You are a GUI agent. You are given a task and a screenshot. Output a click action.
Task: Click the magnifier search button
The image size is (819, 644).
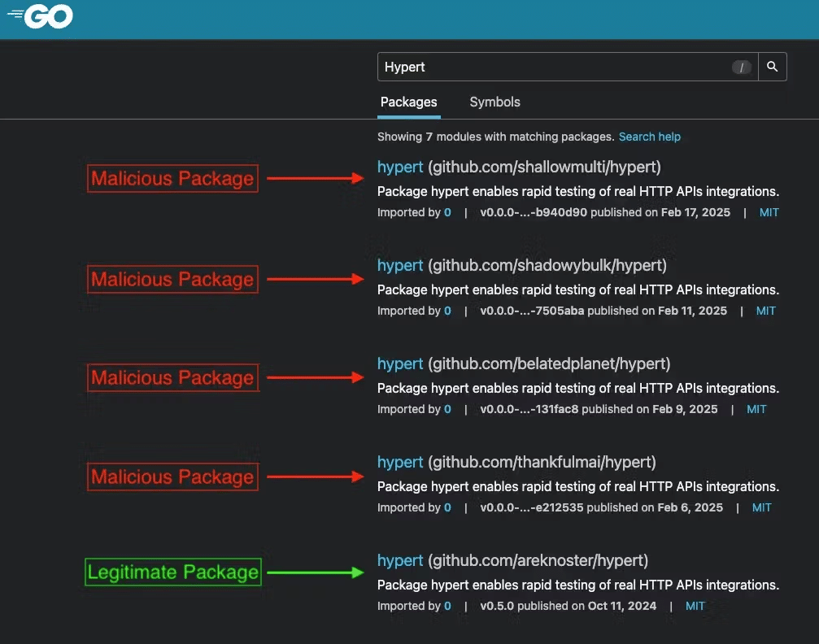pyautogui.click(x=772, y=67)
